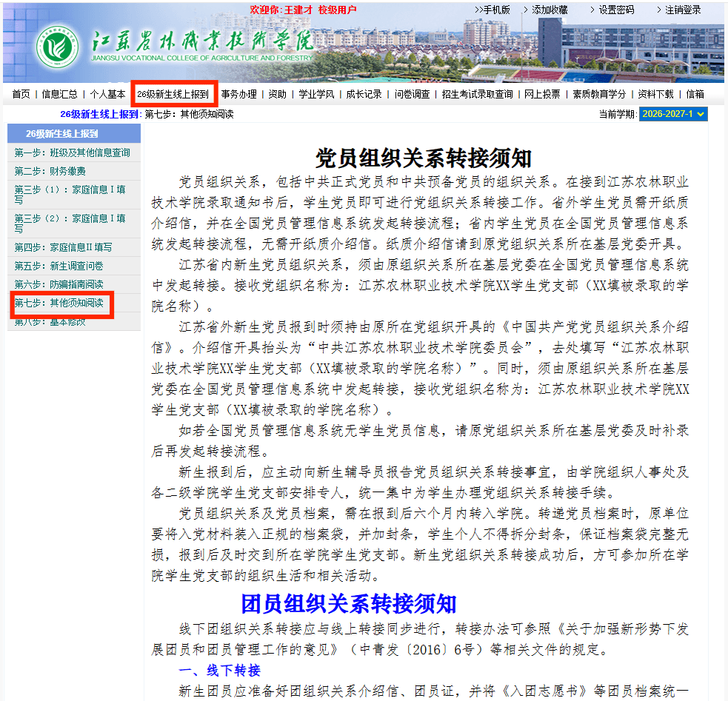Click 资料下载 in navigation bar
The width and height of the screenshot is (728, 701).
tap(655, 94)
